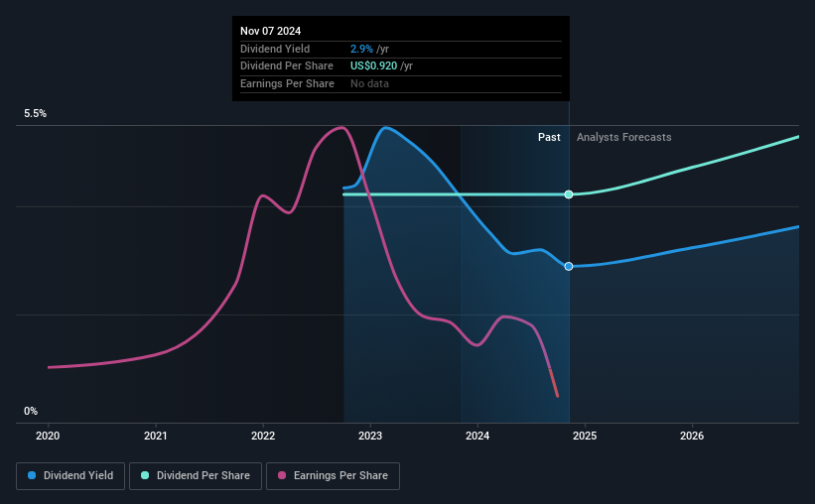
Task: Click the 2024 x-axis label
Action: click(477, 436)
